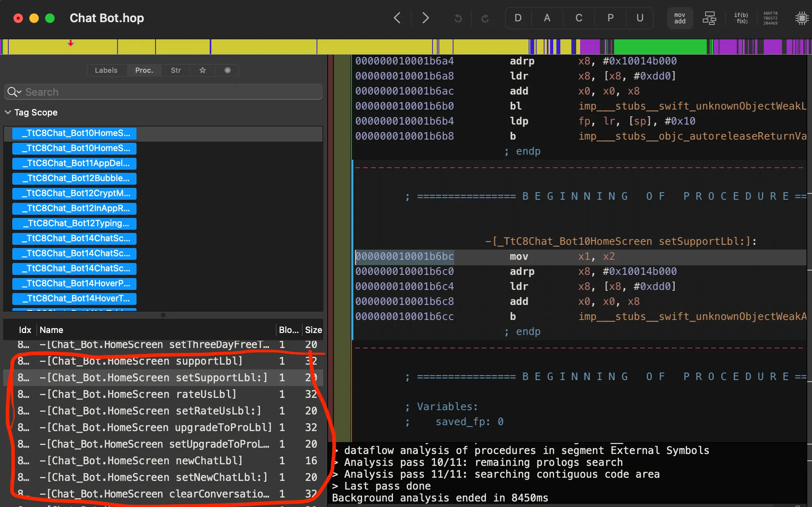
Task: Click the Compiler (C) toolbar icon
Action: click(578, 17)
